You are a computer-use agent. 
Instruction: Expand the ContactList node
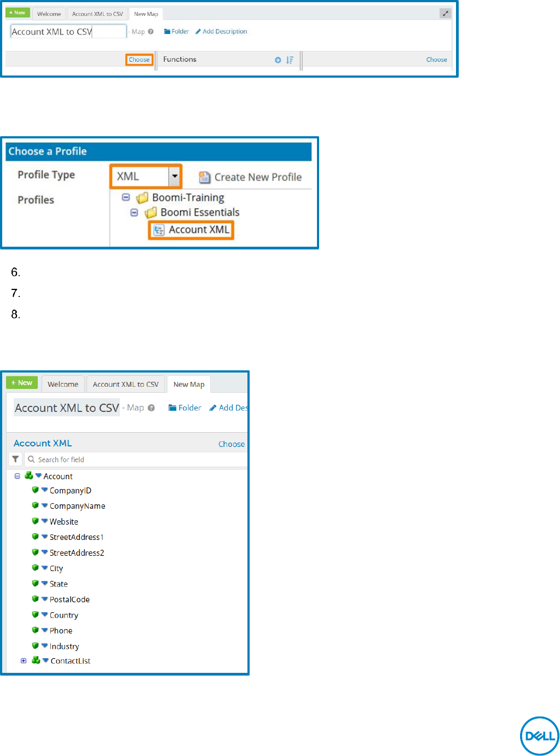tap(24, 661)
